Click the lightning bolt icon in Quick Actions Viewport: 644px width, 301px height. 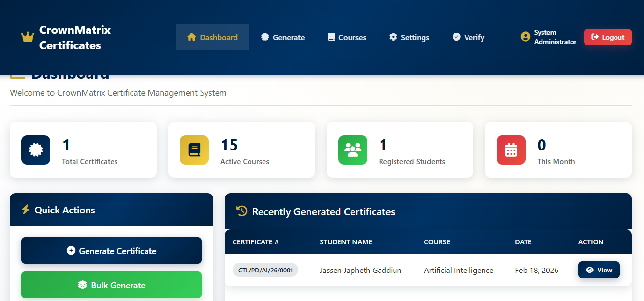coord(26,210)
